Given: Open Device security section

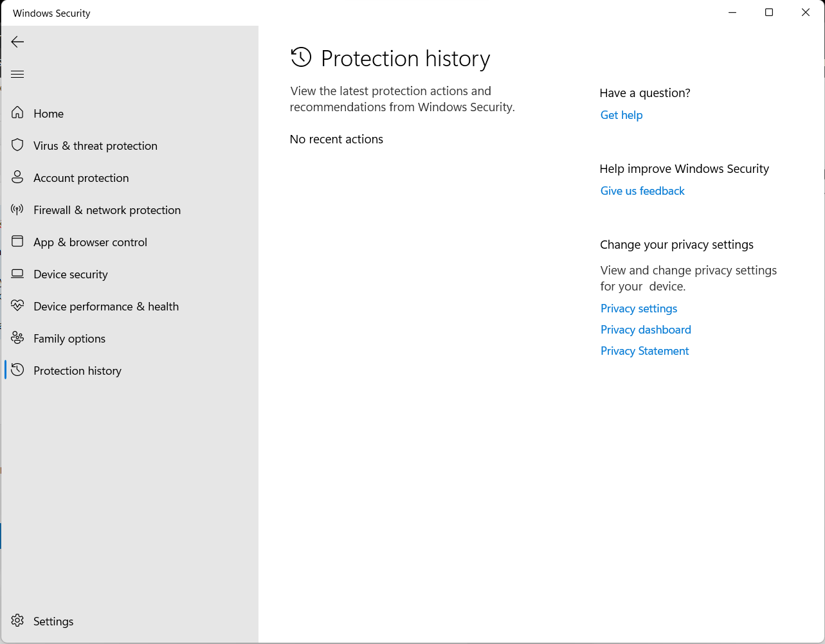Looking at the screenshot, I should 129,274.
